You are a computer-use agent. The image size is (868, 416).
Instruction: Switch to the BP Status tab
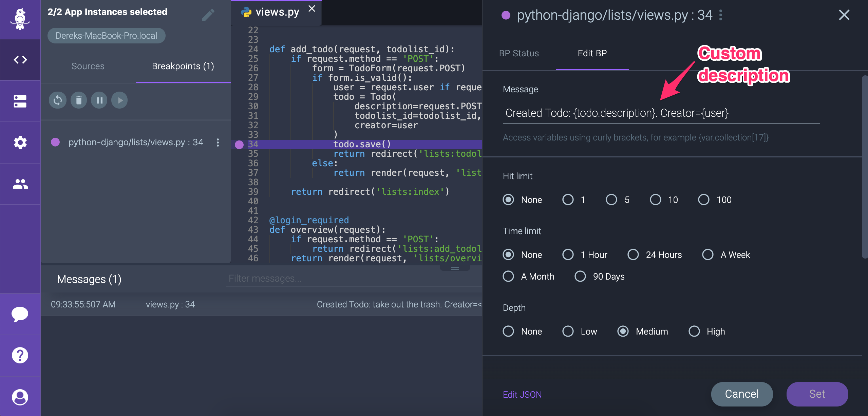click(x=519, y=53)
